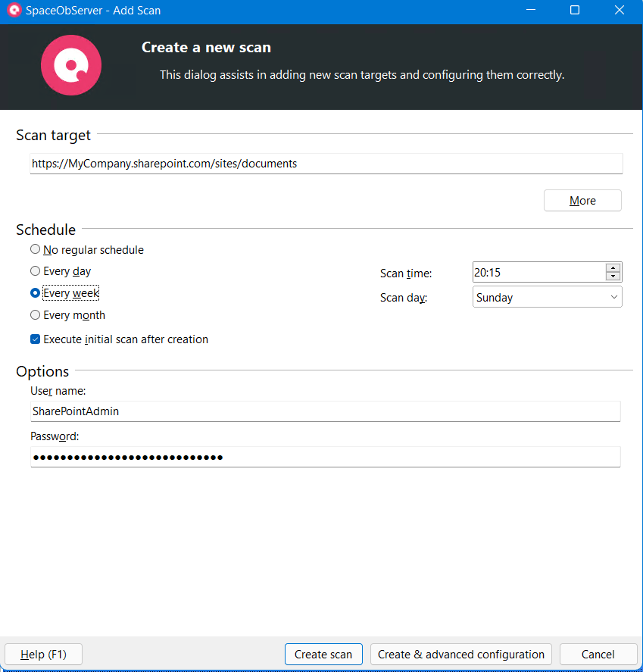Click the Scan target URL field
The width and height of the screenshot is (643, 672).
pos(326,164)
